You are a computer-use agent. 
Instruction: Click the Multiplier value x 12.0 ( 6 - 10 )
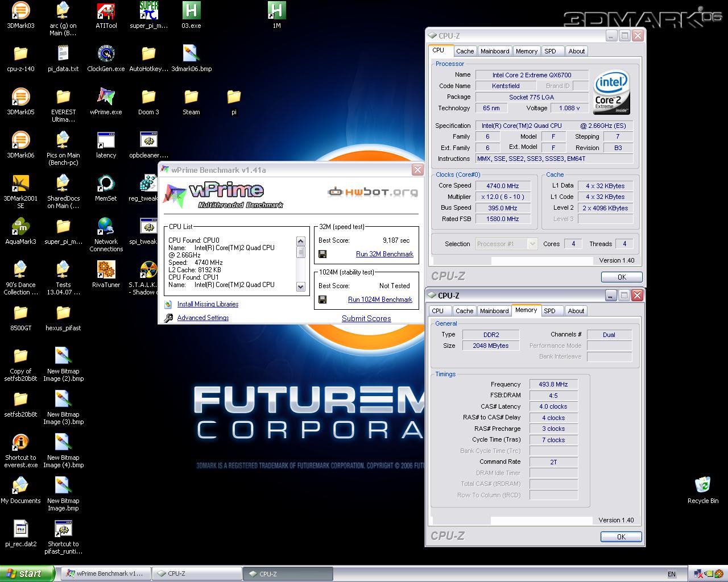502,197
